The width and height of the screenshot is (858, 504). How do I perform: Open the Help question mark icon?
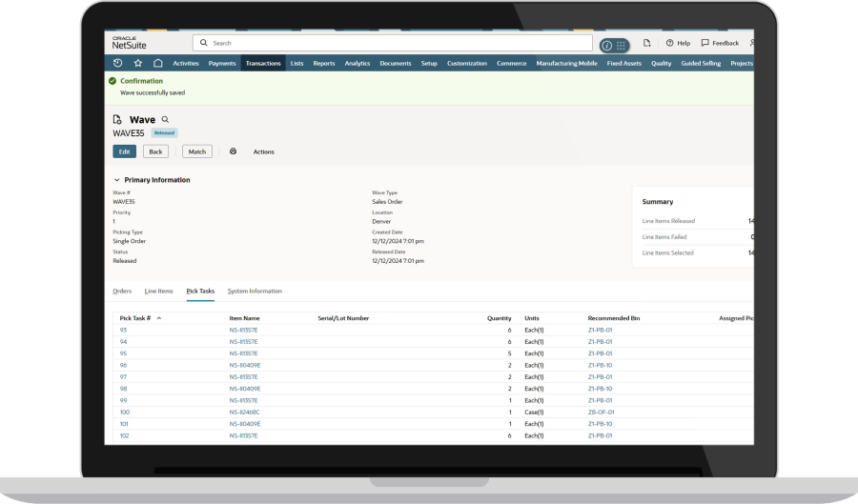click(670, 43)
